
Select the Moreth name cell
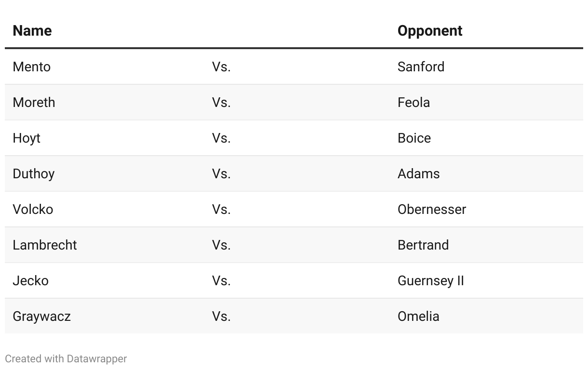pyautogui.click(x=34, y=102)
